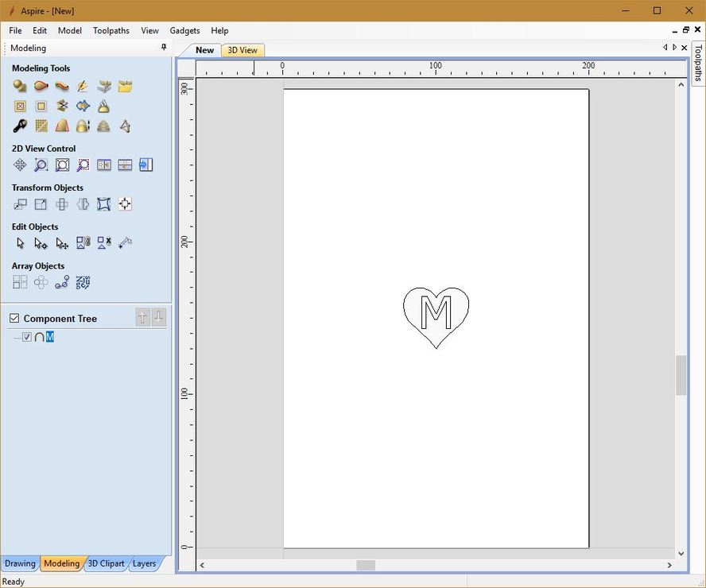
Task: Open the Model menu
Action: [x=70, y=31]
